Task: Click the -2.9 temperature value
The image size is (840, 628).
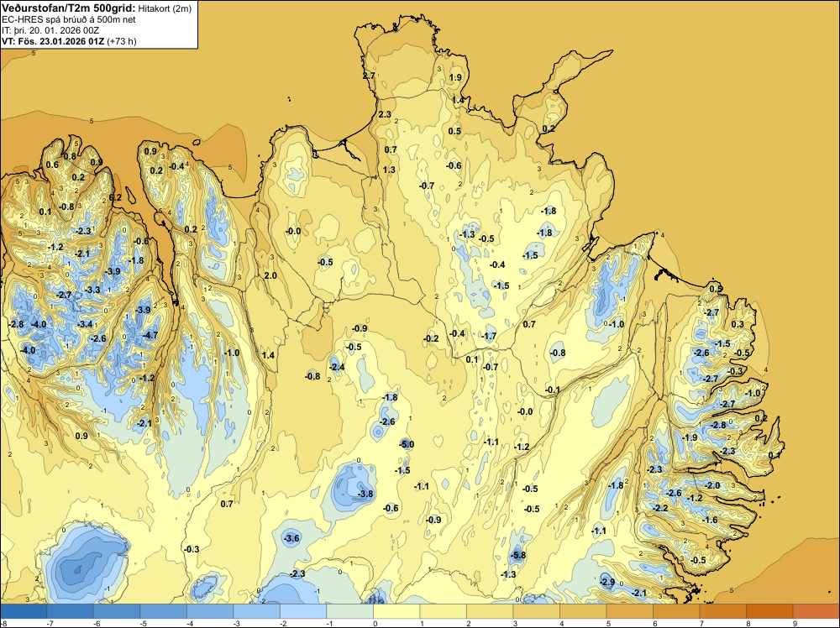Action: 607,582
